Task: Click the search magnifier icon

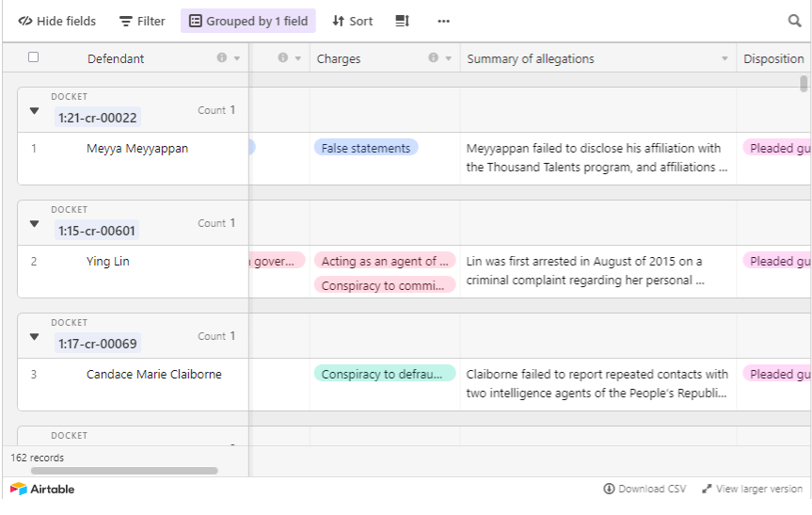Action: click(795, 21)
